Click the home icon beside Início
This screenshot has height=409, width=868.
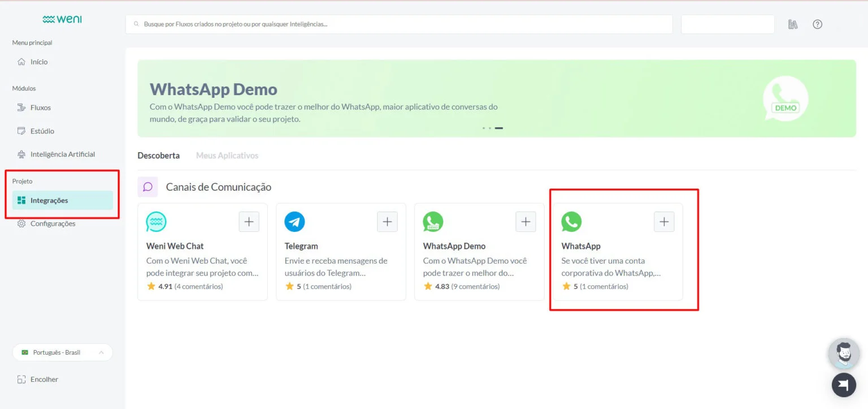coord(21,62)
